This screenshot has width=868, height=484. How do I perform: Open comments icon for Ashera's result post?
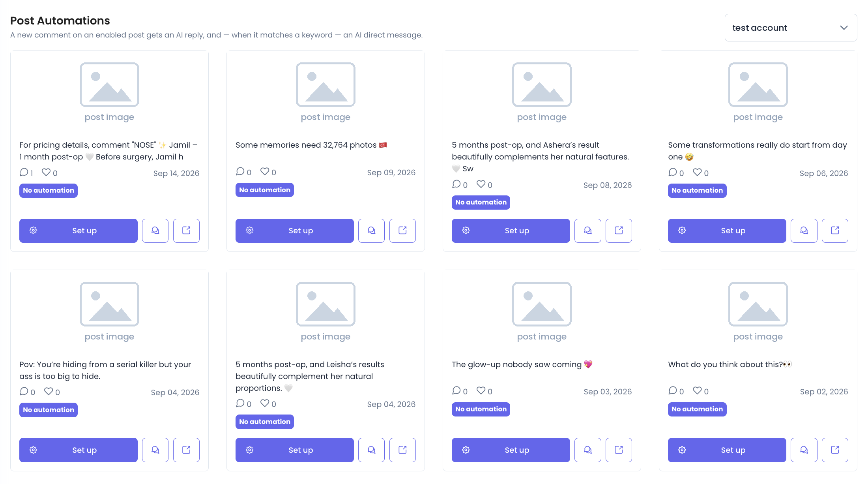pos(588,231)
